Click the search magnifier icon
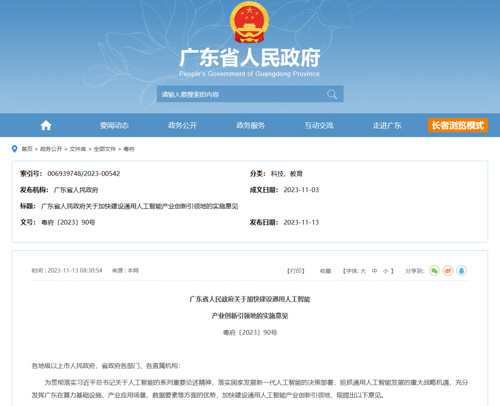500x406 pixels. (332, 94)
